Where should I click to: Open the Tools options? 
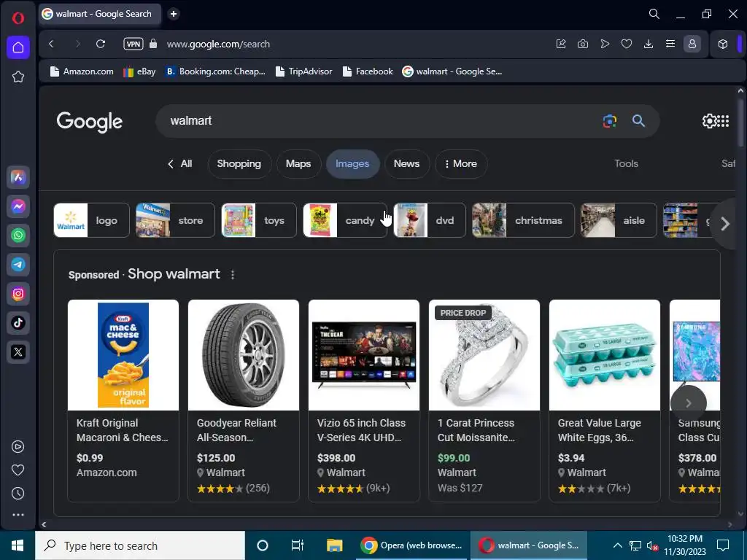[x=626, y=164]
